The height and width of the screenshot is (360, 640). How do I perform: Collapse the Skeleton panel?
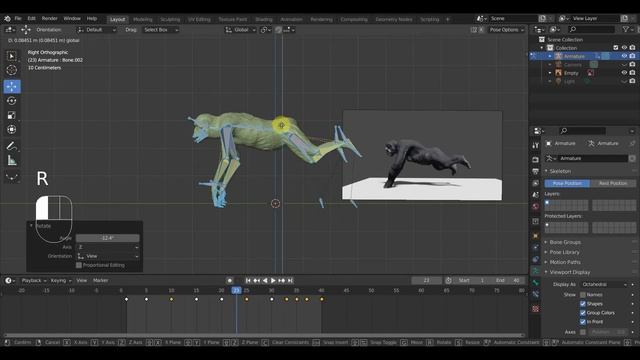click(x=560, y=171)
